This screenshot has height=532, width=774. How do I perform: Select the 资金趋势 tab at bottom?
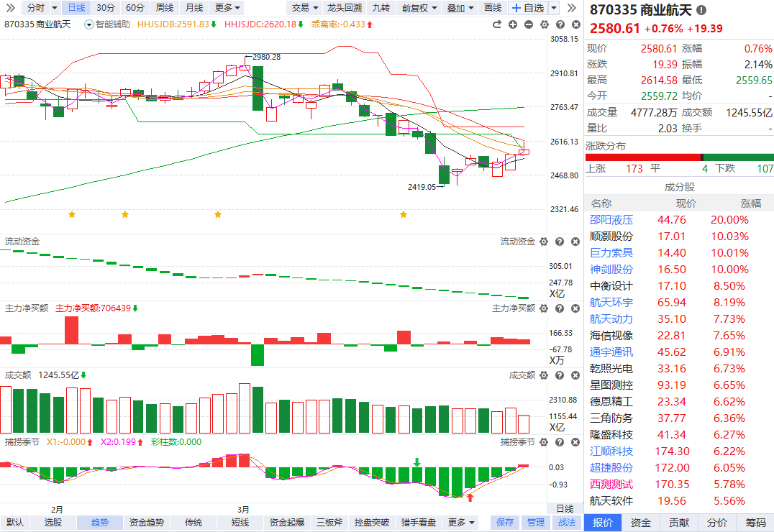147,523
